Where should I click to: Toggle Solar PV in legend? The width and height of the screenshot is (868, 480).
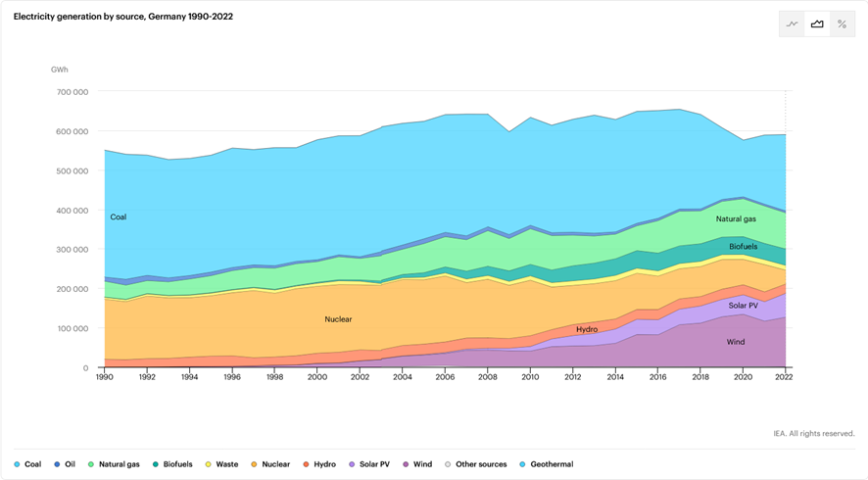pyautogui.click(x=369, y=464)
